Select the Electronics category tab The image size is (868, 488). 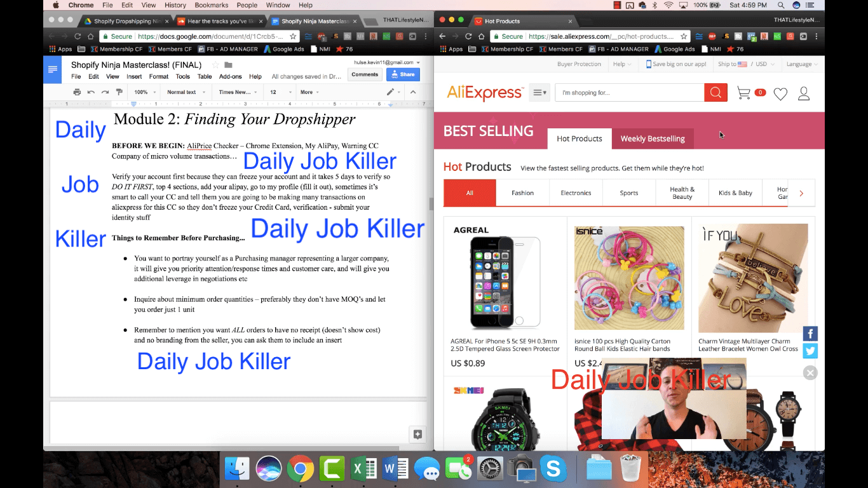coord(576,193)
